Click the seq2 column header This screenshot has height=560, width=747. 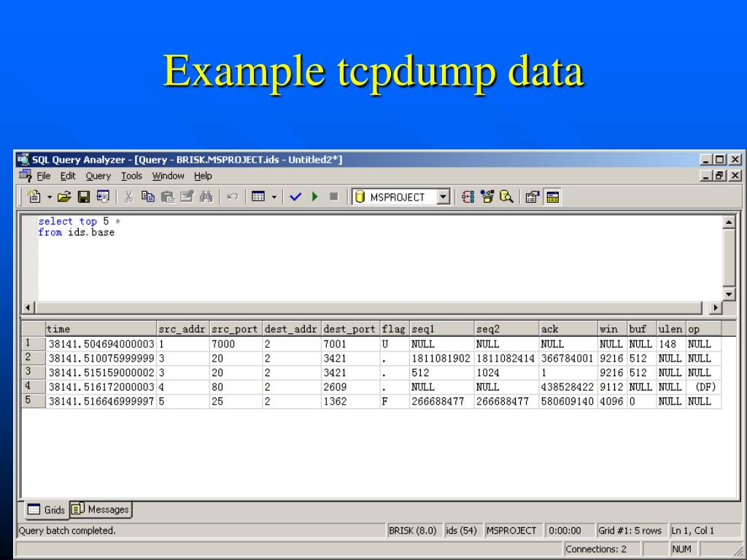tap(506, 329)
